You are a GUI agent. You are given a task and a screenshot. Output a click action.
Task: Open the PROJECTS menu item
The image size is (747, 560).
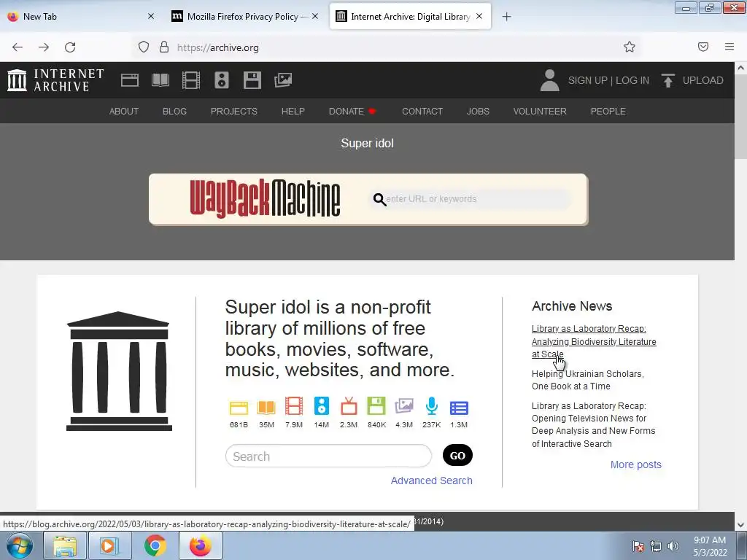[234, 111]
